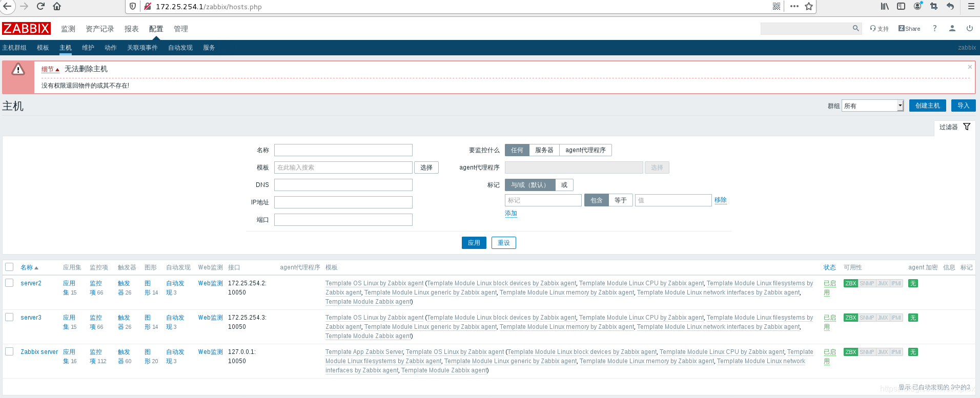
Task: Click 添加 link to add tag
Action: coord(511,213)
